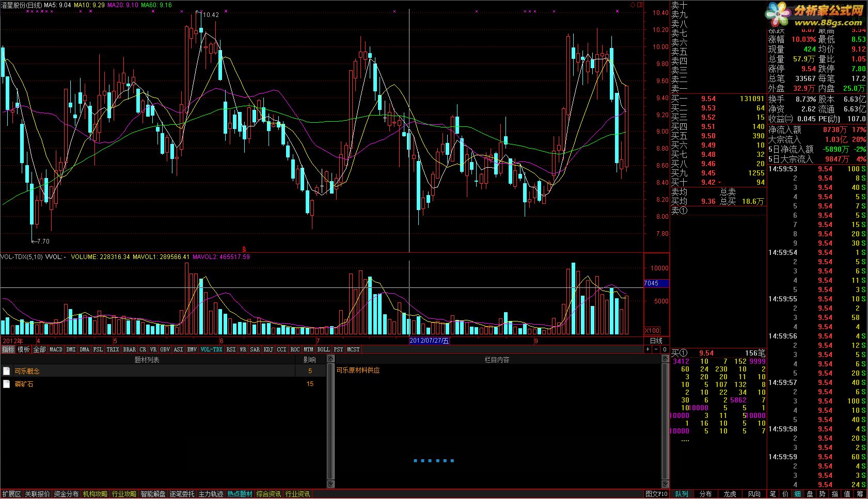Select the 全部 indicator group
The image size is (868, 499).
39,349
